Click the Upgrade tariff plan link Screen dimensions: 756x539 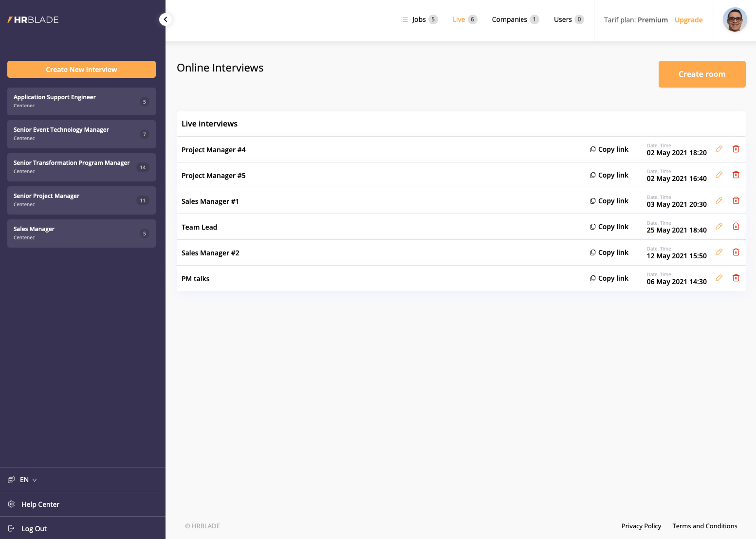click(688, 20)
